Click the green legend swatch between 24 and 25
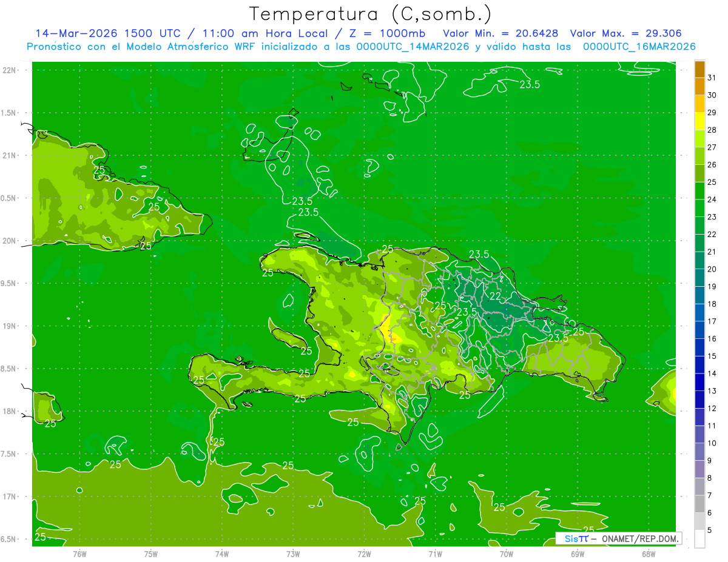This screenshot has height=562, width=728. [699, 191]
